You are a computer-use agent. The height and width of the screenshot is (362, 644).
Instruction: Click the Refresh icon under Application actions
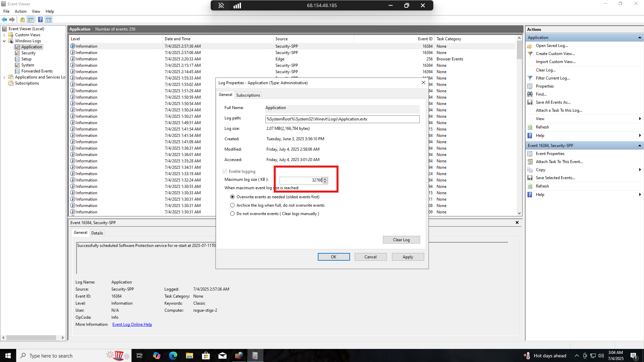click(530, 127)
